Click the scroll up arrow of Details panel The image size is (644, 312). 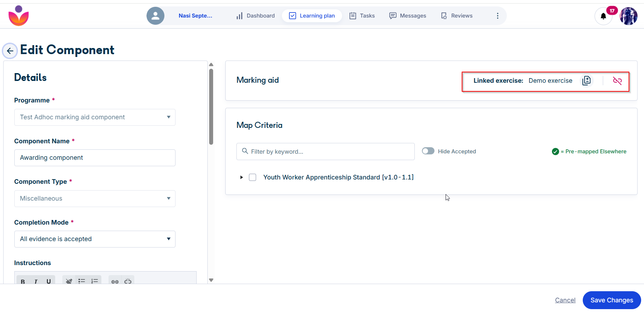[x=211, y=65]
